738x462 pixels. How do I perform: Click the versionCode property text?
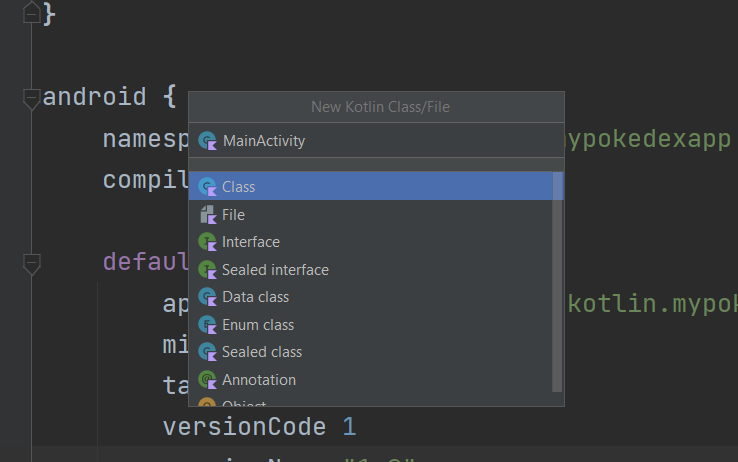(x=244, y=427)
